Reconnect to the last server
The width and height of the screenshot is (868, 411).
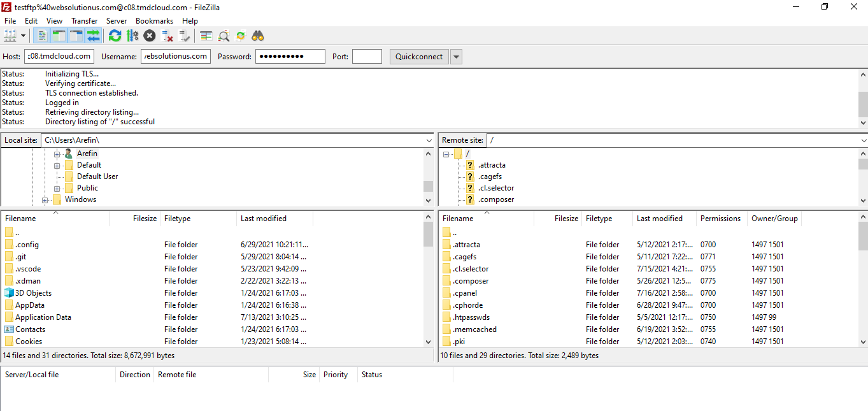pyautogui.click(x=185, y=36)
